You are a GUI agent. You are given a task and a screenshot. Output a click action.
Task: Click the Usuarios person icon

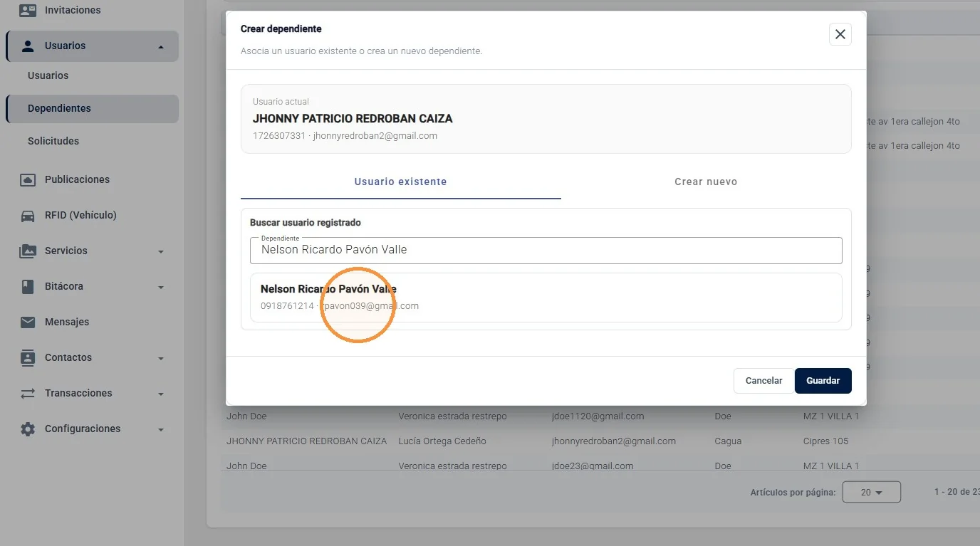pos(28,46)
